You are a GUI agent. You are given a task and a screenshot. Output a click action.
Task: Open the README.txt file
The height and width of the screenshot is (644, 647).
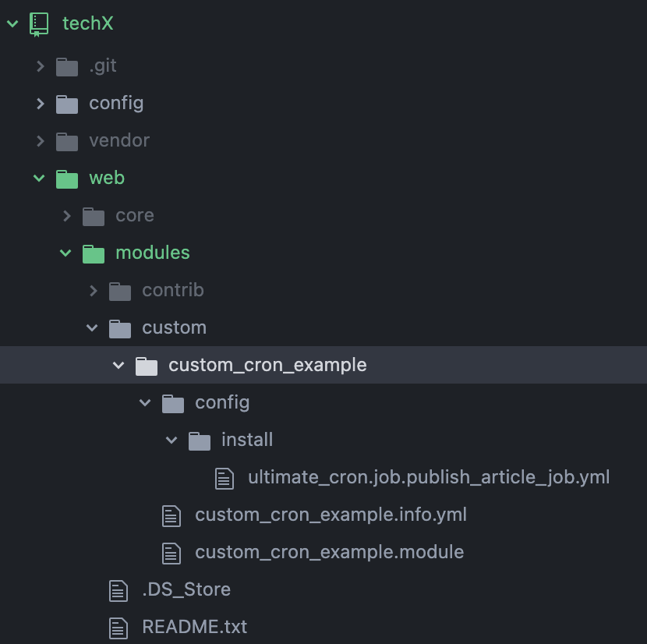click(194, 627)
